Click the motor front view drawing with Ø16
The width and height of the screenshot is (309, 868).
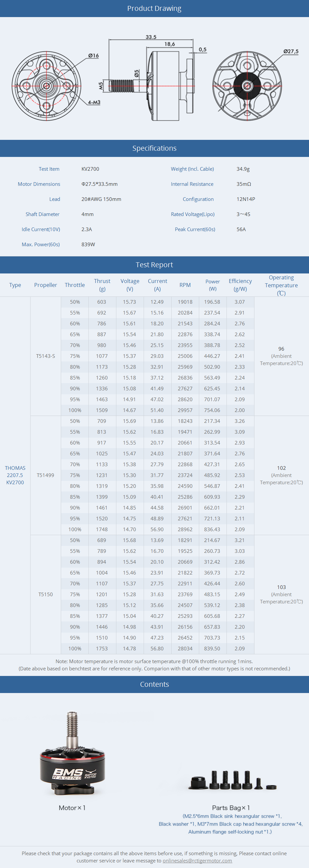47,85
